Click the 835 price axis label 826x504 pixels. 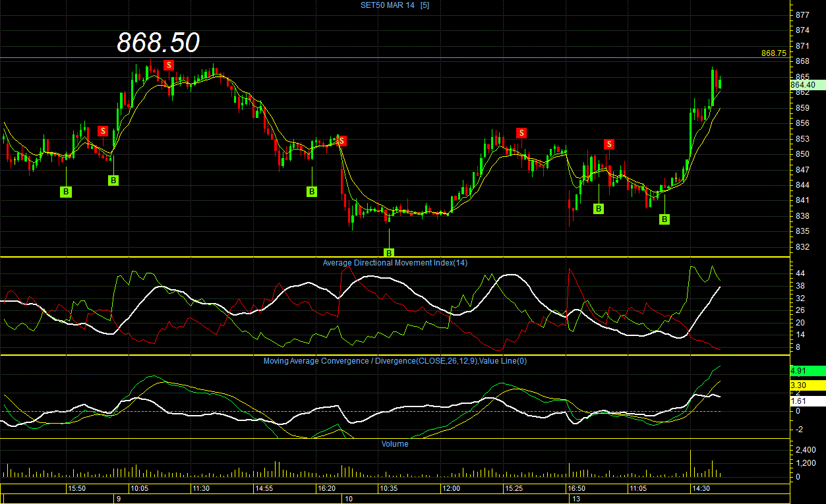(803, 231)
